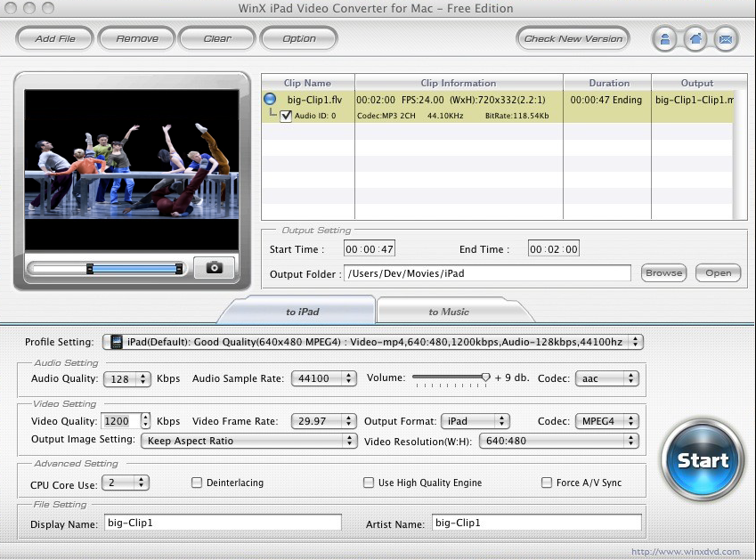756x560 pixels.
Task: Click the Volume slider handle
Action: tap(485, 377)
